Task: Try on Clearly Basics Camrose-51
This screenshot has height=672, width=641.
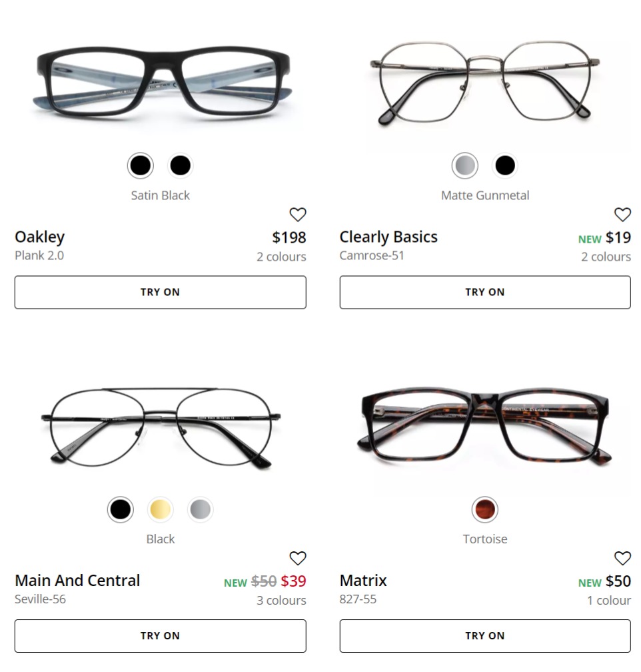Action: (x=485, y=292)
